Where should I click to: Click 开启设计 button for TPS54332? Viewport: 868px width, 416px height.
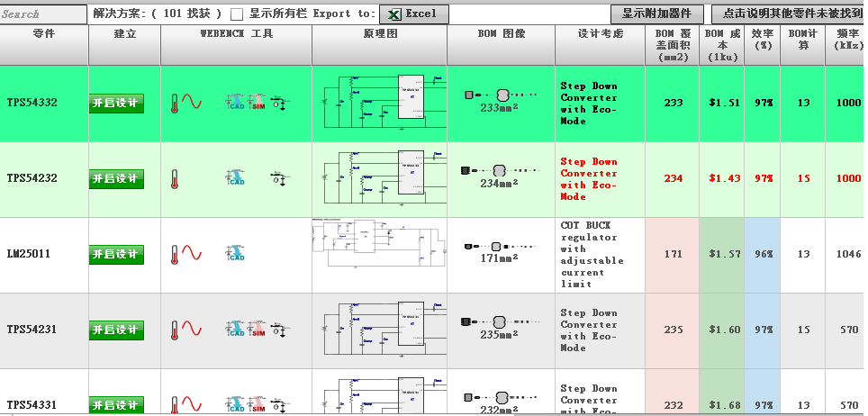point(116,104)
